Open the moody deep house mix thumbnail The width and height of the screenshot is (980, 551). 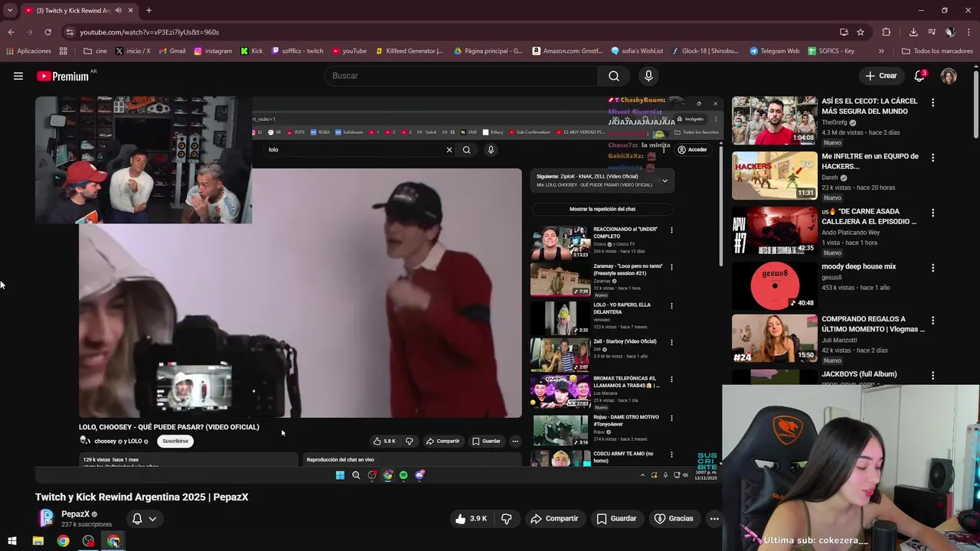774,285
